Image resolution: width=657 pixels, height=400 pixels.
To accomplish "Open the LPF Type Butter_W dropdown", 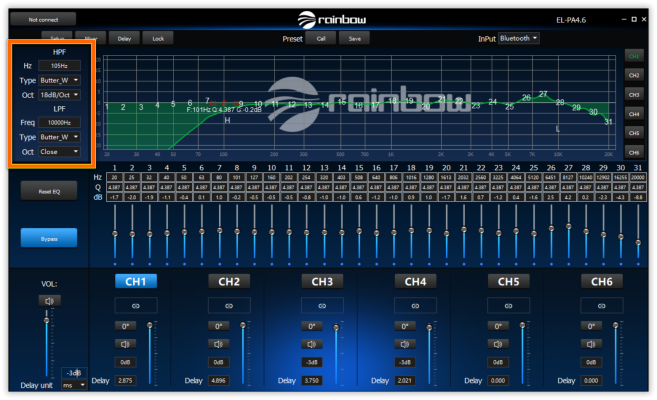I will [59, 137].
